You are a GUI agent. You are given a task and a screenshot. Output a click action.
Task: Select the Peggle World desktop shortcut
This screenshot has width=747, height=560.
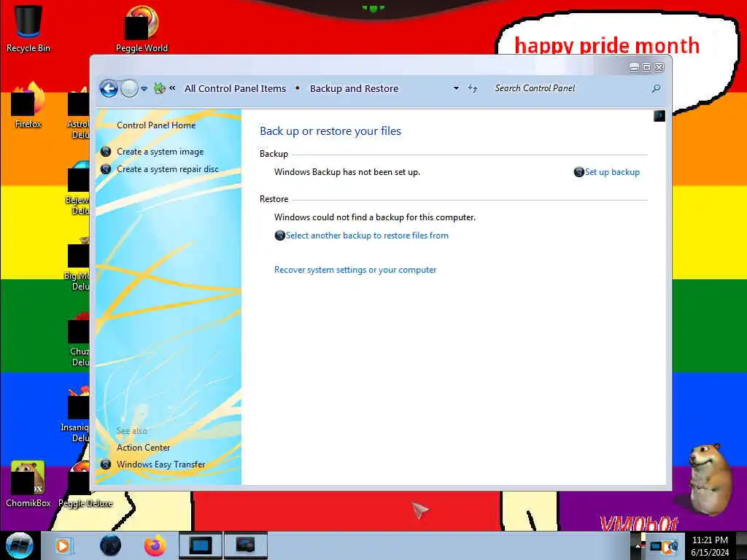pyautogui.click(x=142, y=28)
